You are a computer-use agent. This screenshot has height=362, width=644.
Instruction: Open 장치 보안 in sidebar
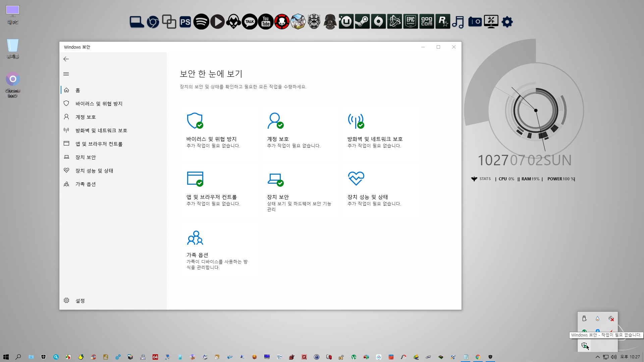[x=113, y=157]
